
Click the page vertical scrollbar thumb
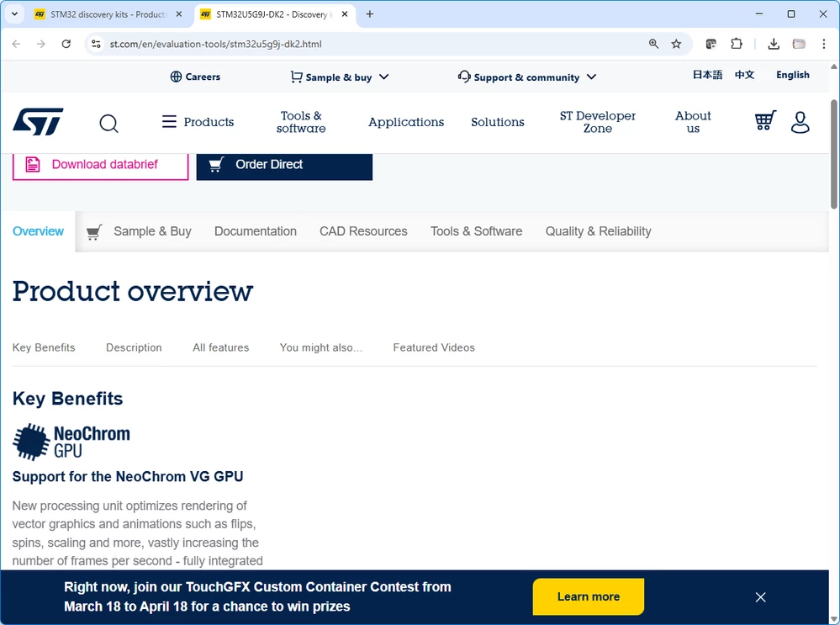pyautogui.click(x=833, y=155)
